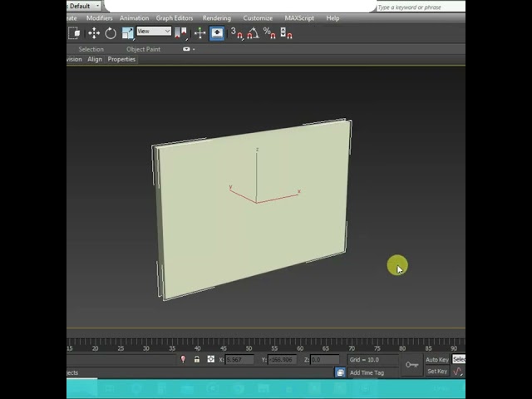
Task: Open the workspace Default dropdown
Action: [84, 6]
